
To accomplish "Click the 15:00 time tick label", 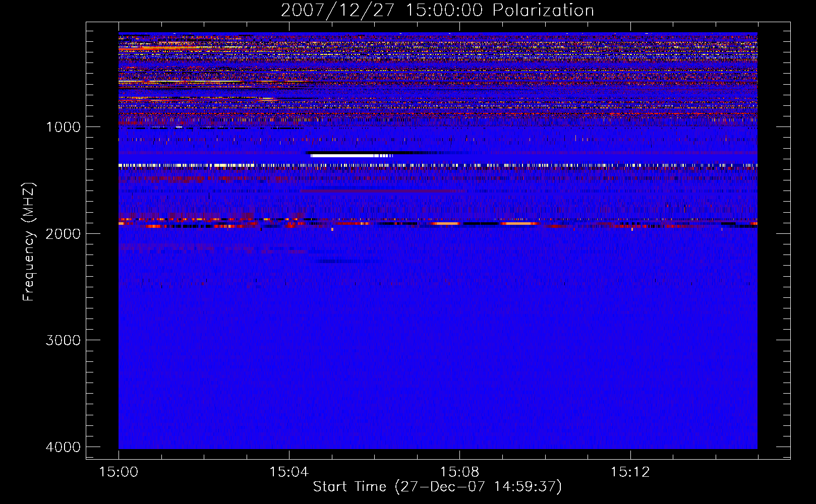I will (x=119, y=472).
